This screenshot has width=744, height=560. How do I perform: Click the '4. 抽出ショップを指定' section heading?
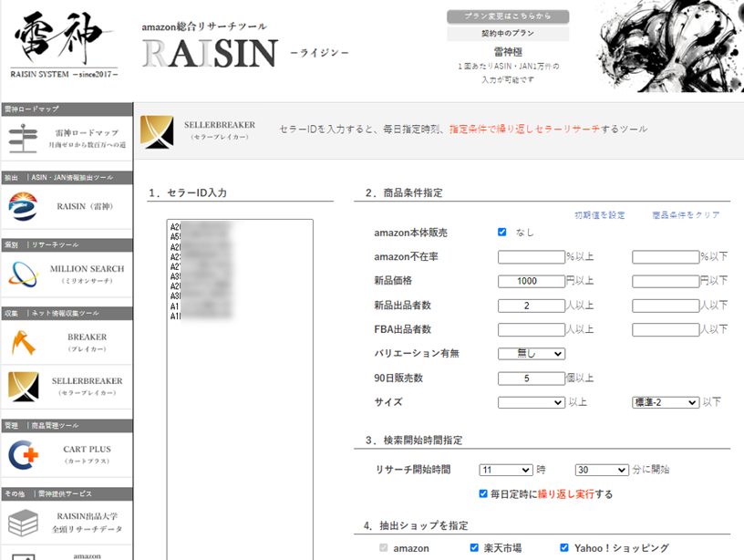[416, 525]
